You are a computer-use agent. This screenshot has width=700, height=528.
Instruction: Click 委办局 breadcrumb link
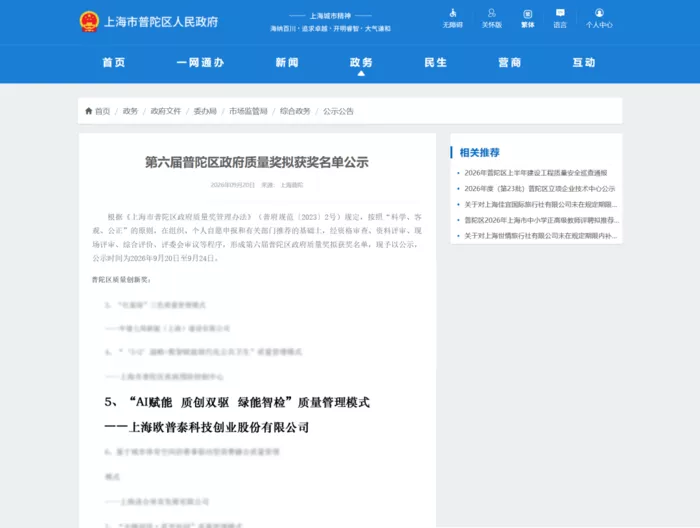pyautogui.click(x=205, y=111)
